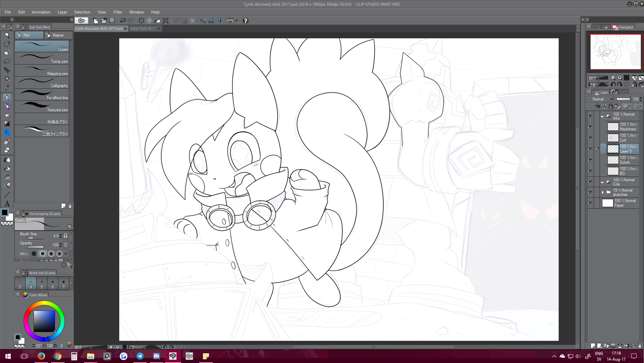Zoom out in Navigator panel

(x=613, y=78)
